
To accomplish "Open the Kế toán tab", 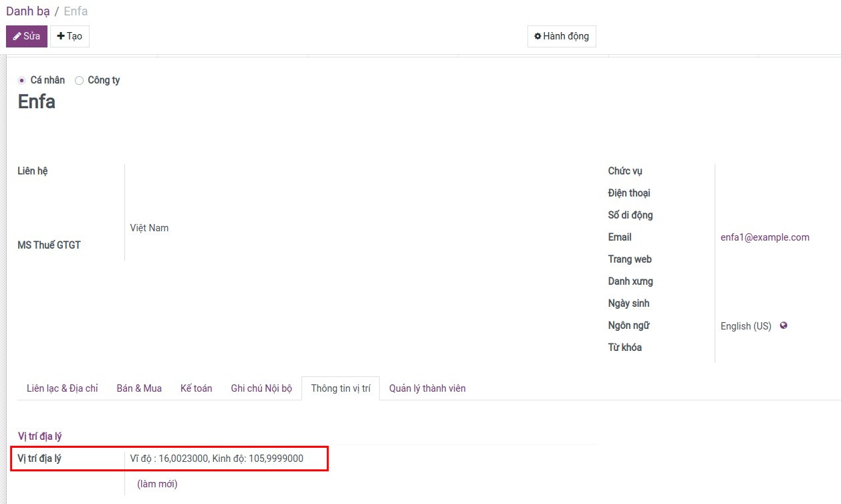I will 196,388.
